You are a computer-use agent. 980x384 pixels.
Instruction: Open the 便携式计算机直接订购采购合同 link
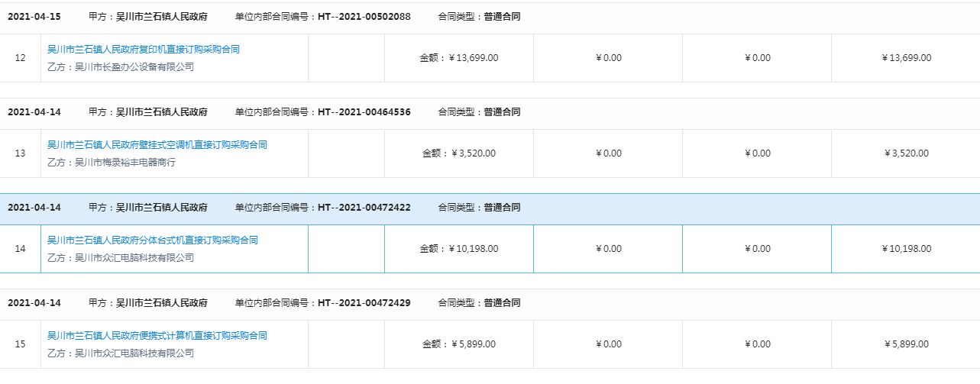(x=157, y=336)
